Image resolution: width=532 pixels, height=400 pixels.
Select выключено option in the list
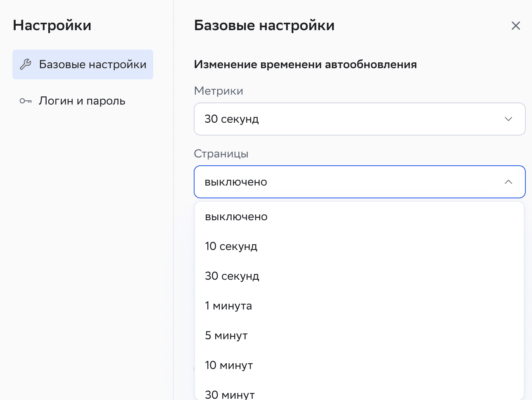236,217
